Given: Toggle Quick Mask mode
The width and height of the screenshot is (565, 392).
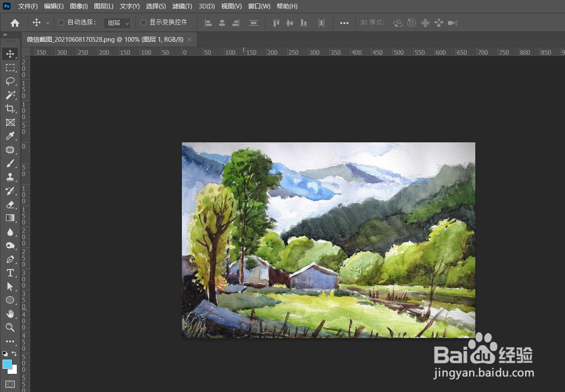Looking at the screenshot, I should point(10,384).
